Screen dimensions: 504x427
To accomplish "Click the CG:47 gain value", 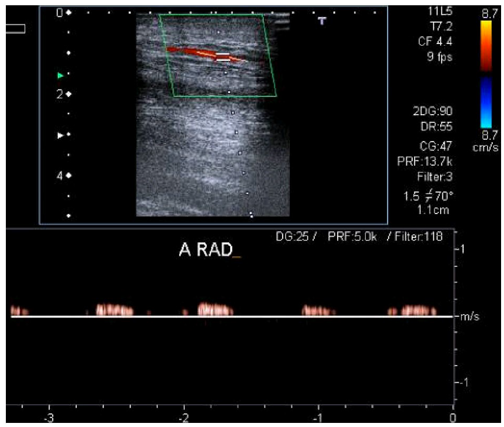I will coord(436,146).
